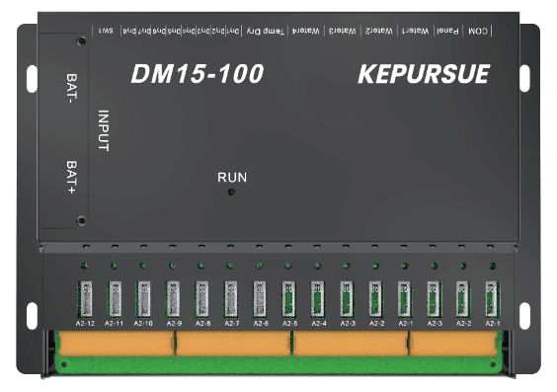Image resolution: width=557 pixels, height=392 pixels.
Task: Click the Dry8 port label
Action: (x=129, y=32)
